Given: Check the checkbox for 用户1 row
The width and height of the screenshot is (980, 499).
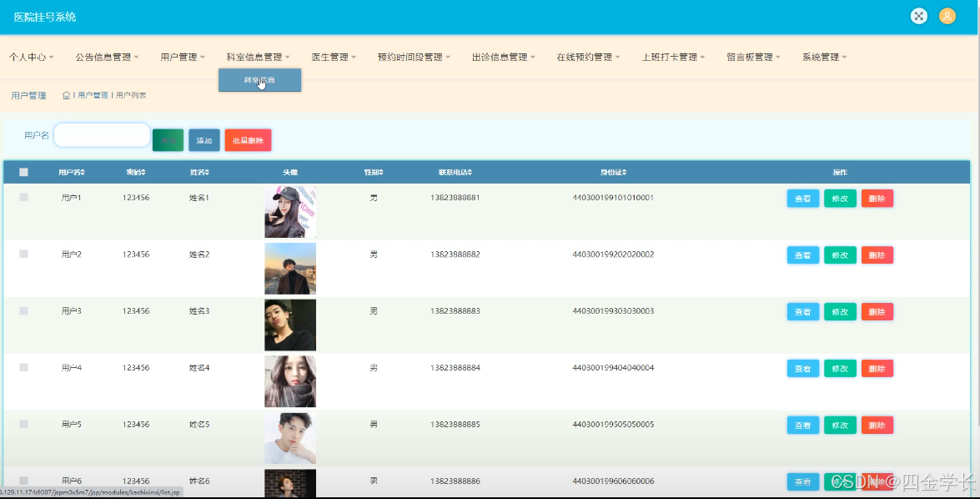Looking at the screenshot, I should pyautogui.click(x=23, y=197).
